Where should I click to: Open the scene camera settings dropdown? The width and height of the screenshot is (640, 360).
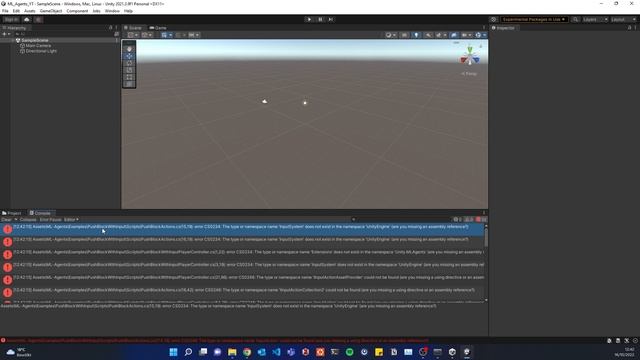tap(466, 35)
